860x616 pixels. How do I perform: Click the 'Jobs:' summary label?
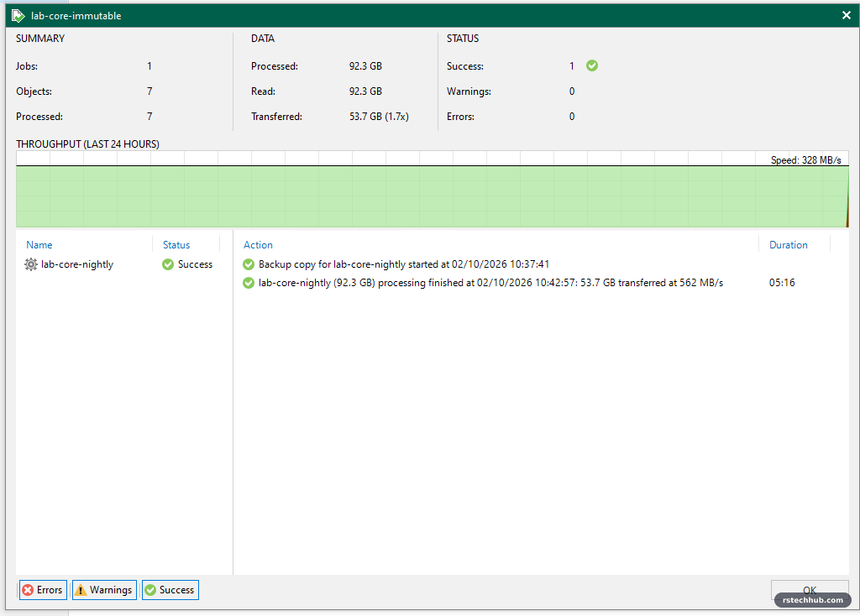click(27, 66)
